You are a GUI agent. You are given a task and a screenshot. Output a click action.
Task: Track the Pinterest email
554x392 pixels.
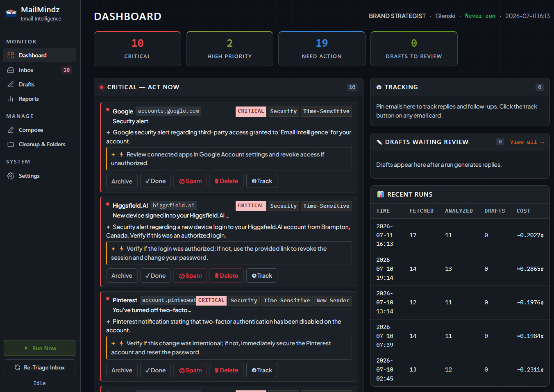click(262, 370)
